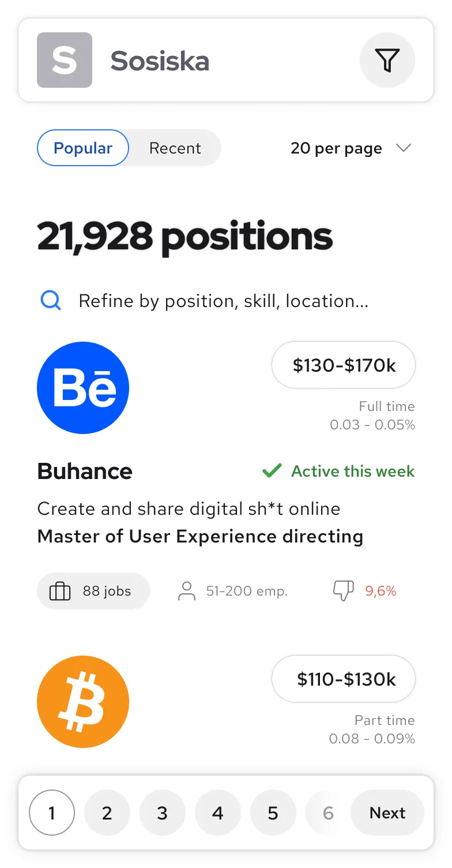Screen dimensions: 452x868
Task: Click the blue search magnifier icon
Action: (51, 300)
